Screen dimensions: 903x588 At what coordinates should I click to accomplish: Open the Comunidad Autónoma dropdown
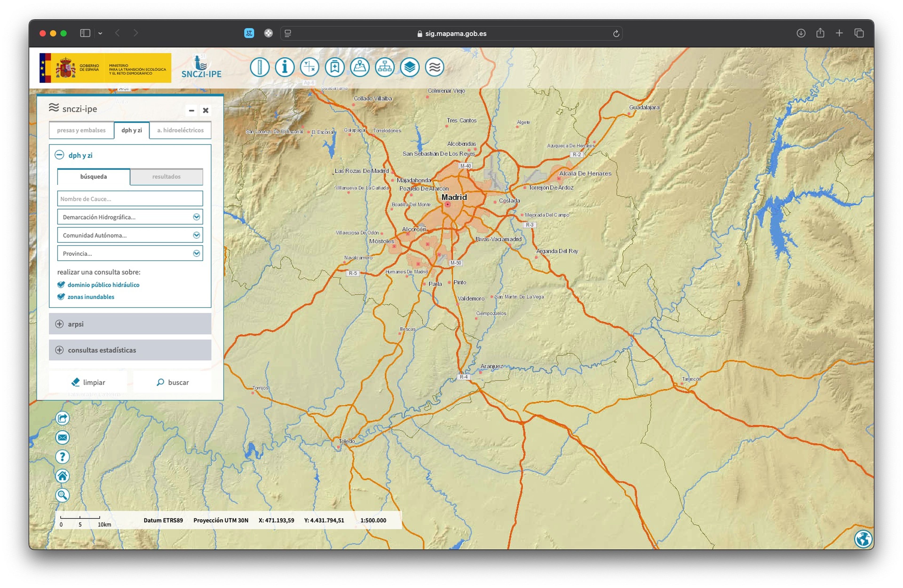tap(130, 235)
